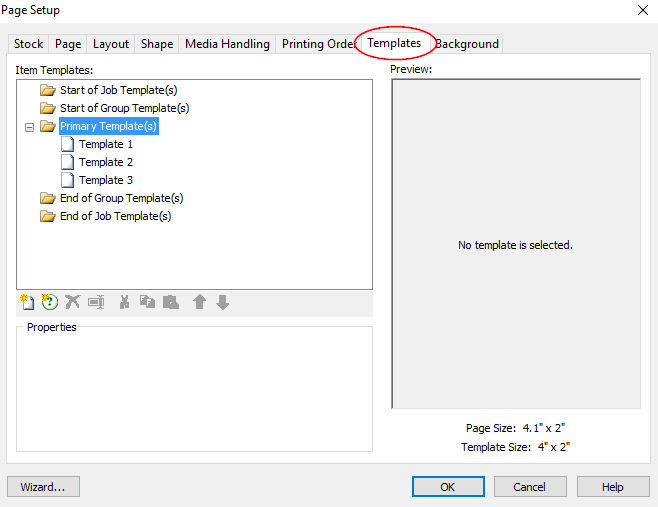Close the Page Setup dialog
Screen dimensions: 658x507
point(640,10)
